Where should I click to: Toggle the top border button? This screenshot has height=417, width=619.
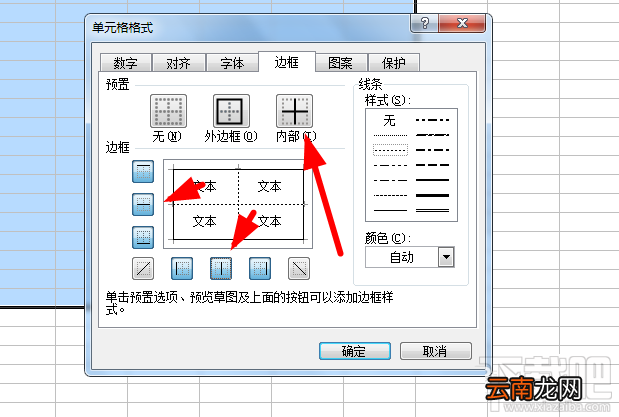(x=143, y=171)
